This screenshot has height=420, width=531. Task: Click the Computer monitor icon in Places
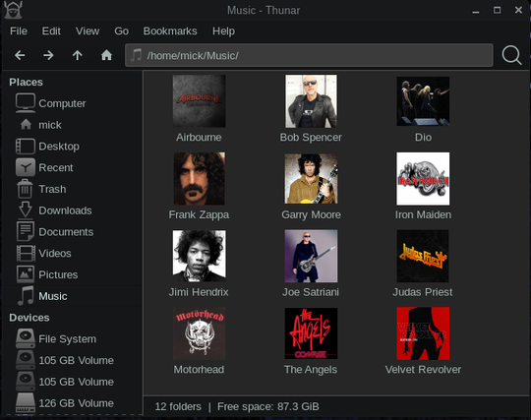click(x=26, y=103)
